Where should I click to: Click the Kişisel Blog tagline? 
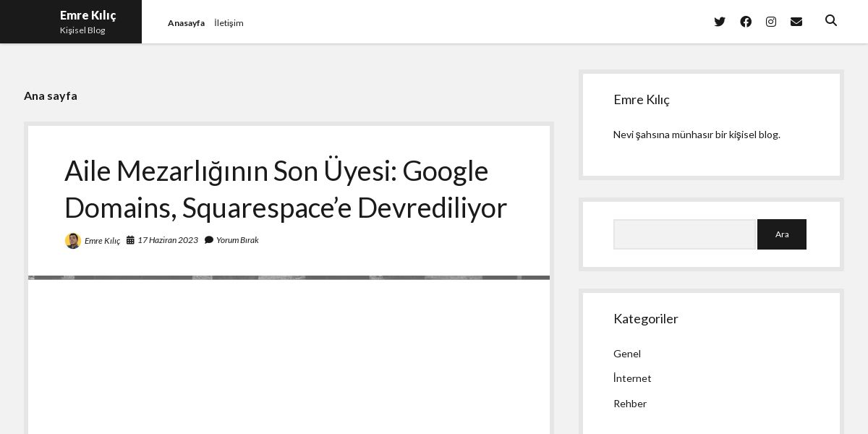82,30
